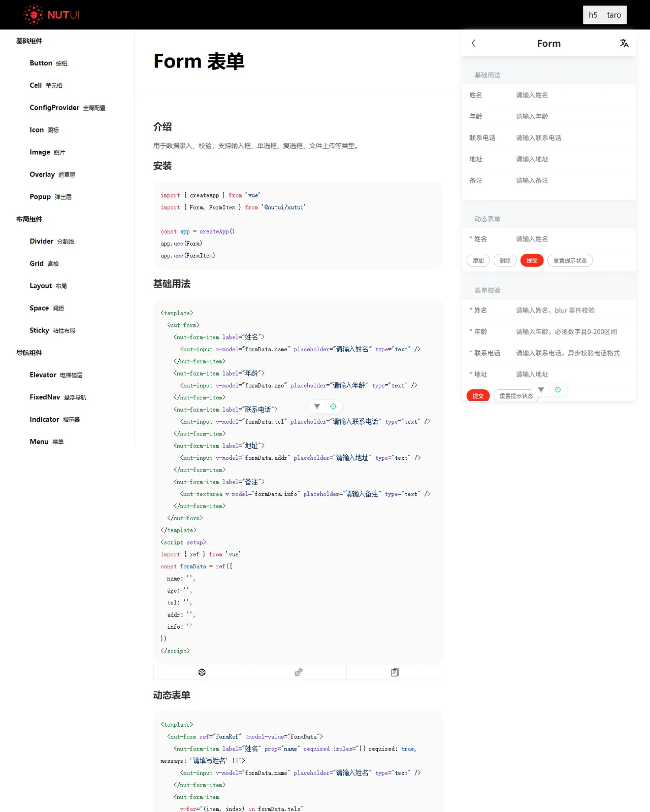The width and height of the screenshot is (650, 812).
Task: Go to Layout 布局 in the sidebar
Action: (x=48, y=286)
